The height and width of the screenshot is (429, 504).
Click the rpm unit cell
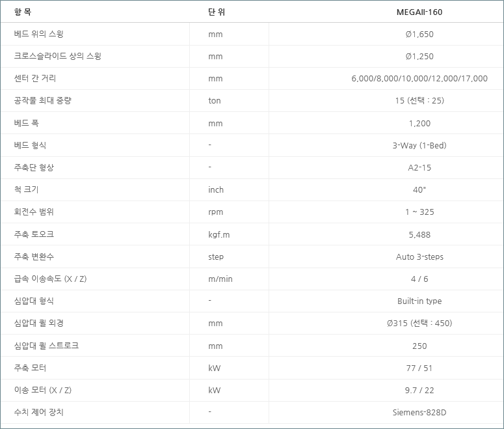pyautogui.click(x=215, y=212)
